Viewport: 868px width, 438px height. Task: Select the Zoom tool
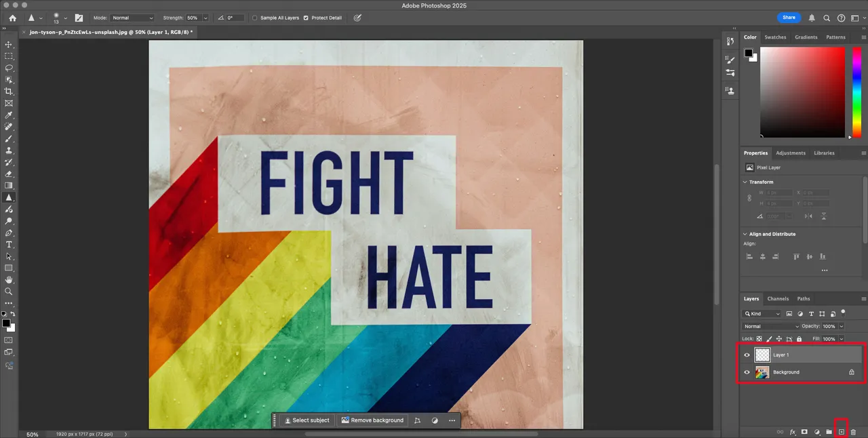(9, 292)
